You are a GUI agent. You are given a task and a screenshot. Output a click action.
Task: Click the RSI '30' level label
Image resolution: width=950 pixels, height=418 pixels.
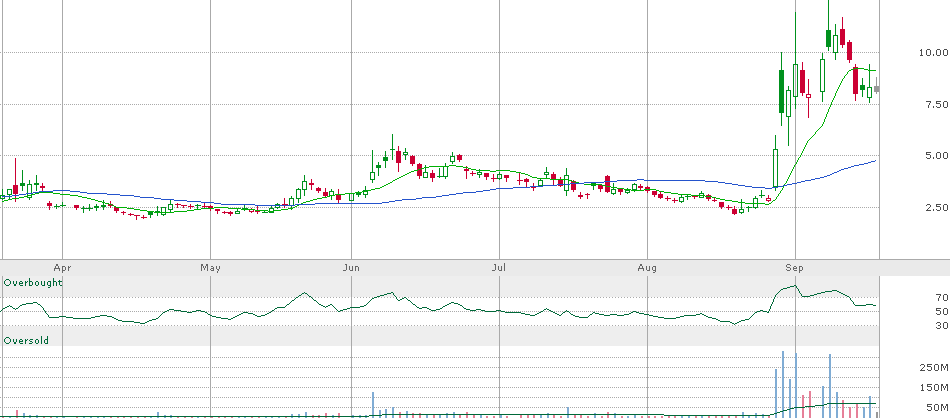pyautogui.click(x=942, y=326)
